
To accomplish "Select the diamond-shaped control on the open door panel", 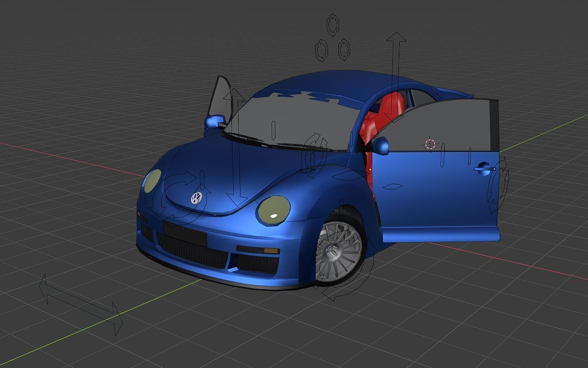I will pos(392,186).
